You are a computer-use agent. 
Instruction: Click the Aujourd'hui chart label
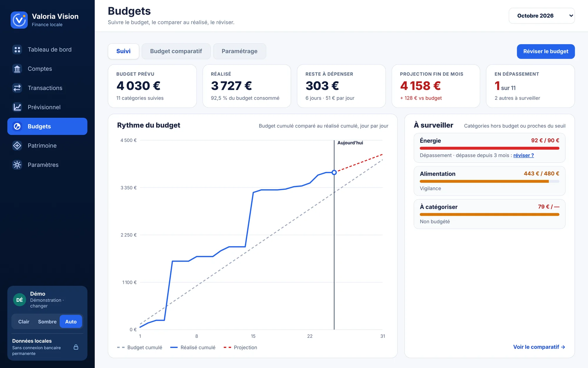point(350,143)
